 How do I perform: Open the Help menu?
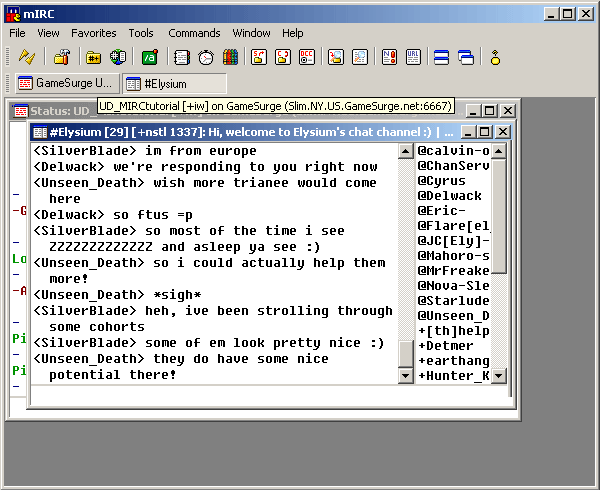coord(293,33)
